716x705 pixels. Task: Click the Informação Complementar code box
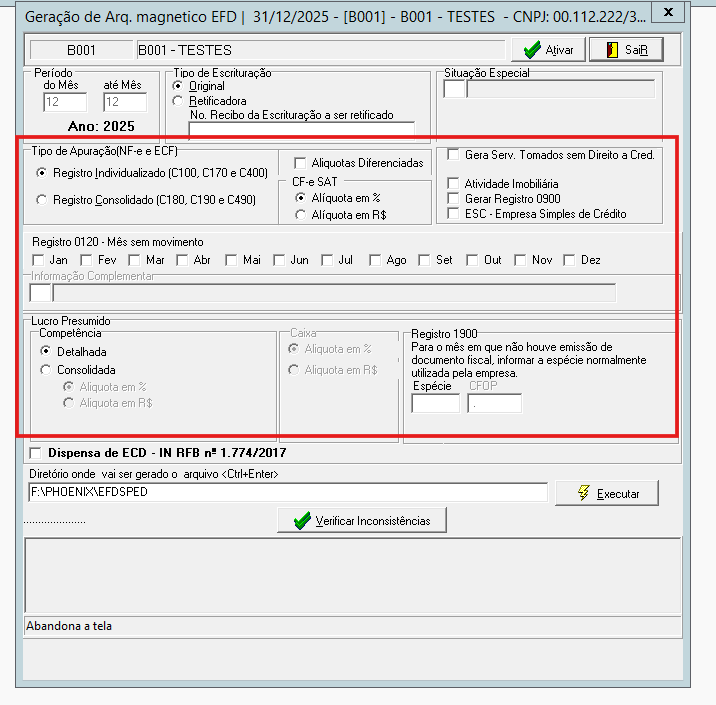tap(40, 293)
